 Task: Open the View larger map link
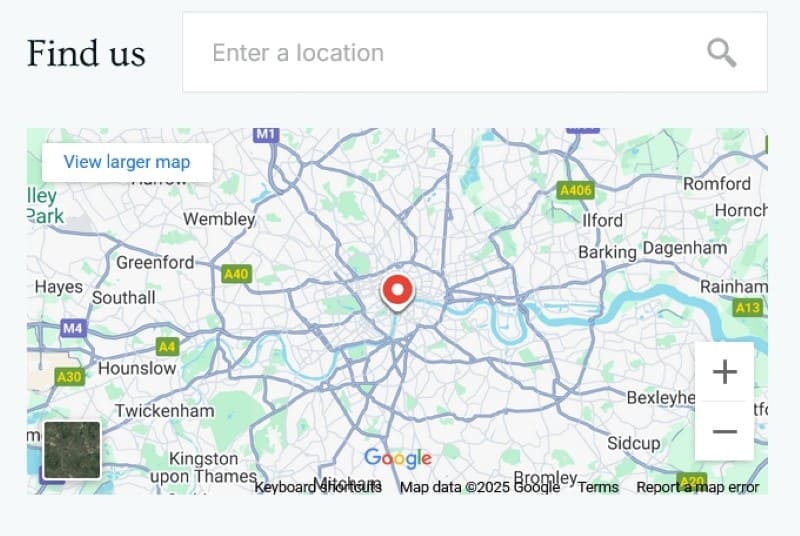127,162
